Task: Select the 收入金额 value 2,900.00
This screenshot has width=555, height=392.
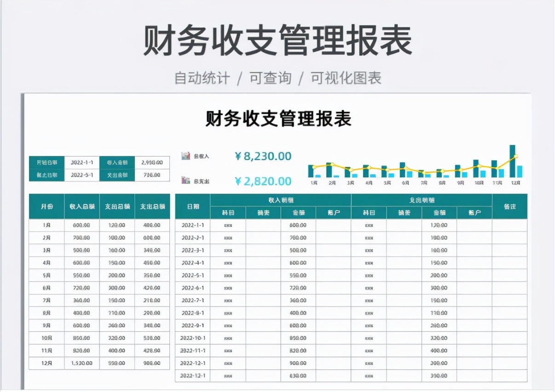Action: 152,162
